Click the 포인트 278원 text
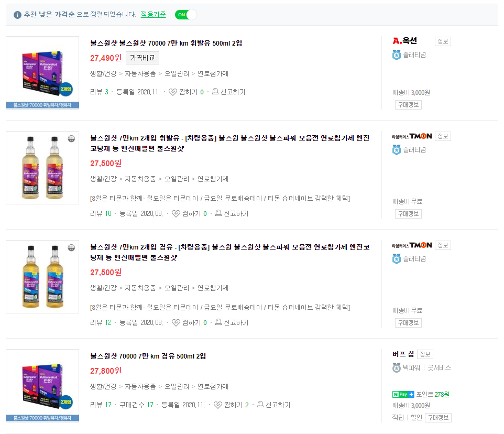The image size is (504, 434). 433,395
